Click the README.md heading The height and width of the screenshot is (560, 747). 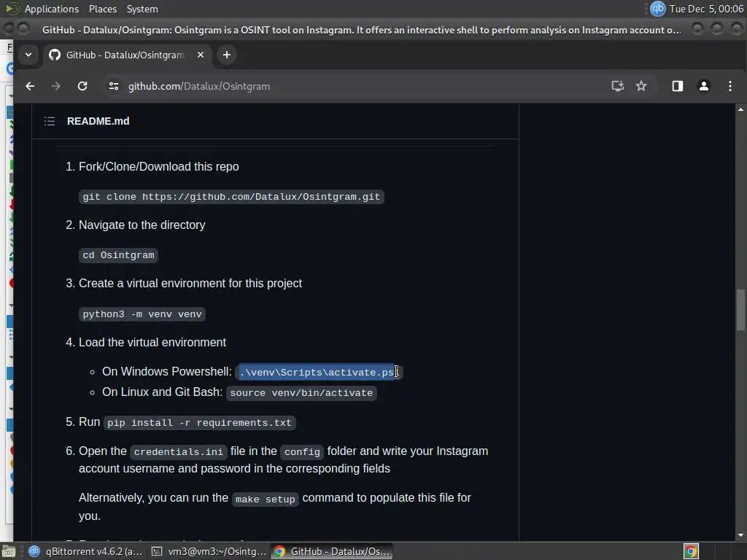coord(98,121)
